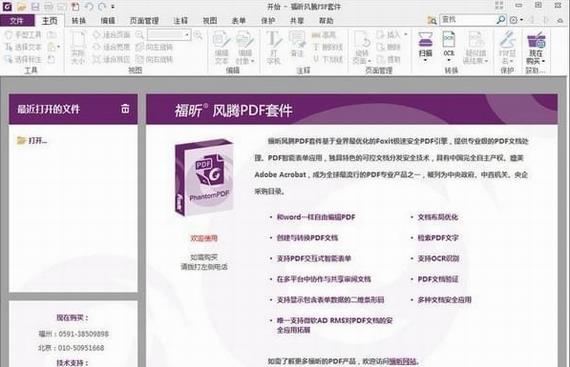Click the bullet text 支持OCR识别
The image size is (570, 367).
(438, 259)
